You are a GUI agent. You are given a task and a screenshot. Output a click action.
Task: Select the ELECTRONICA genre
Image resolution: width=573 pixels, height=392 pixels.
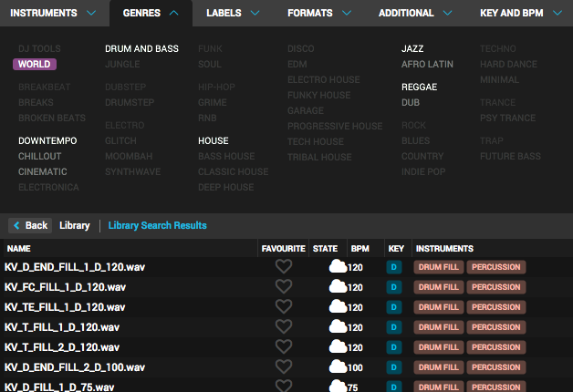tap(48, 187)
